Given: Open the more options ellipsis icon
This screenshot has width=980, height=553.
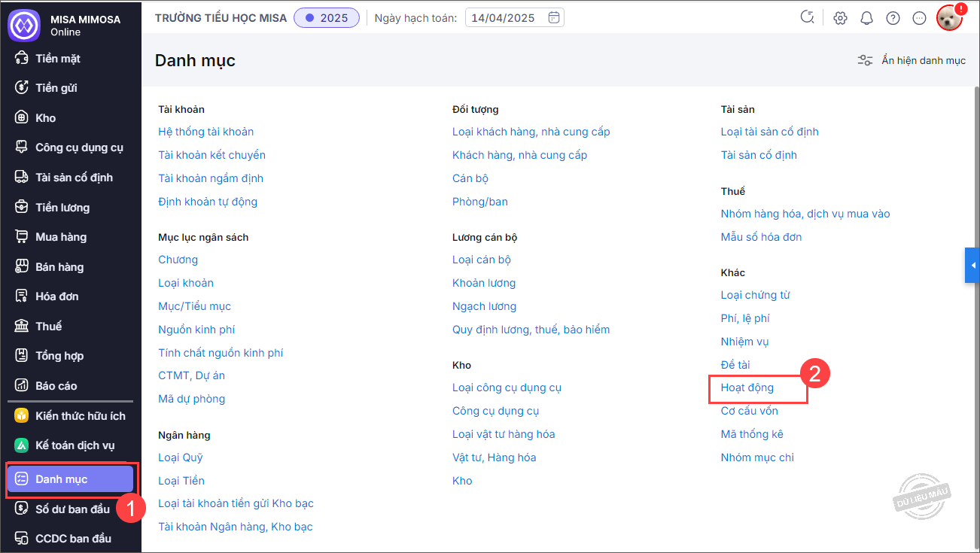Looking at the screenshot, I should click(919, 18).
